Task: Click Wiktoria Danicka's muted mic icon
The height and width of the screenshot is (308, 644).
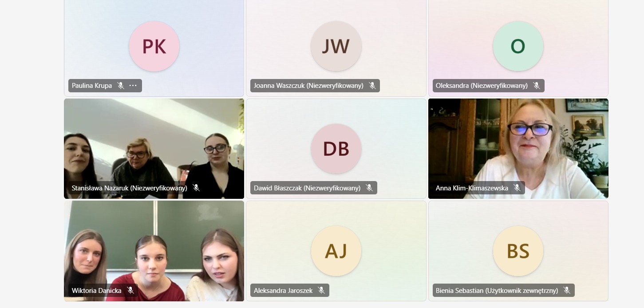Action: point(130,291)
